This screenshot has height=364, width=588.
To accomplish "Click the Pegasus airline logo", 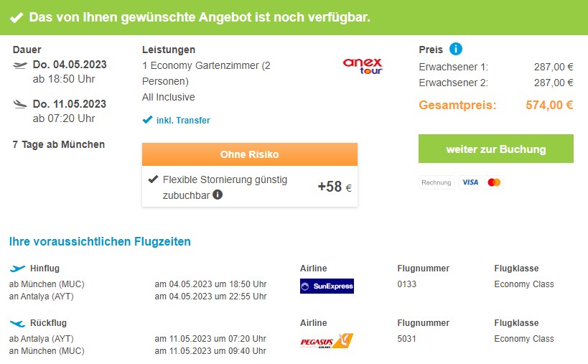I will [x=327, y=341].
